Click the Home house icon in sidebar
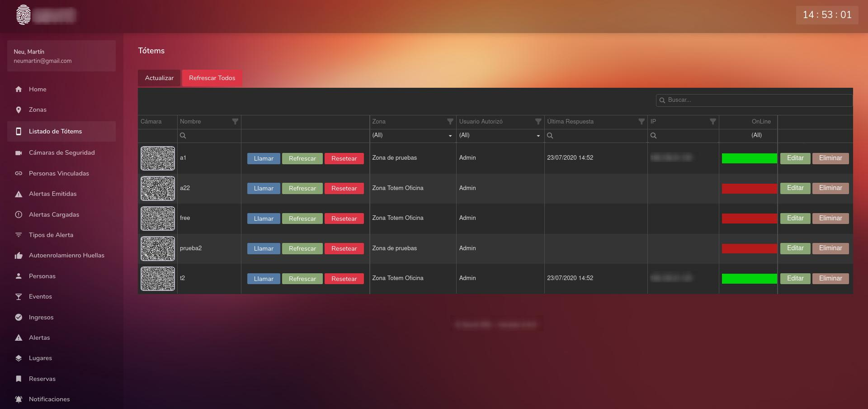Image resolution: width=868 pixels, height=409 pixels. [19, 89]
